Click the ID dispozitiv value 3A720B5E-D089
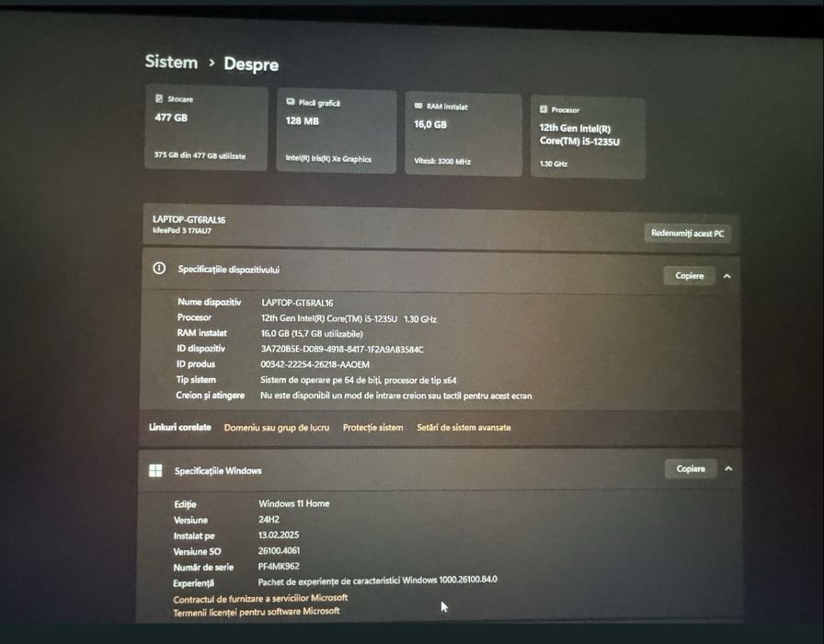 tap(342, 349)
